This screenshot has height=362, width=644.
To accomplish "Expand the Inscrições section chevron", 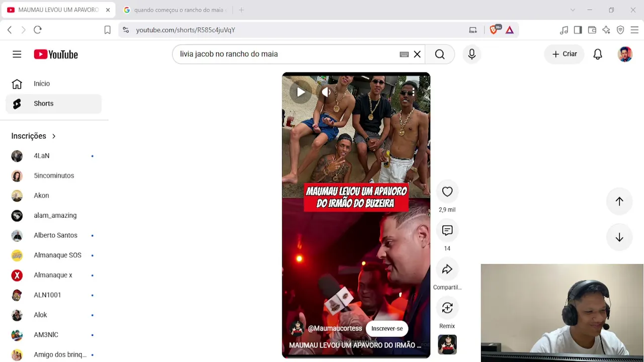I will click(54, 136).
